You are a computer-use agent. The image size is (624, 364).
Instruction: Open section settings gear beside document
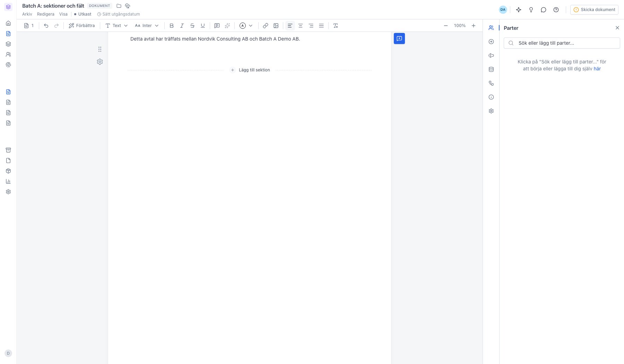pyautogui.click(x=100, y=62)
